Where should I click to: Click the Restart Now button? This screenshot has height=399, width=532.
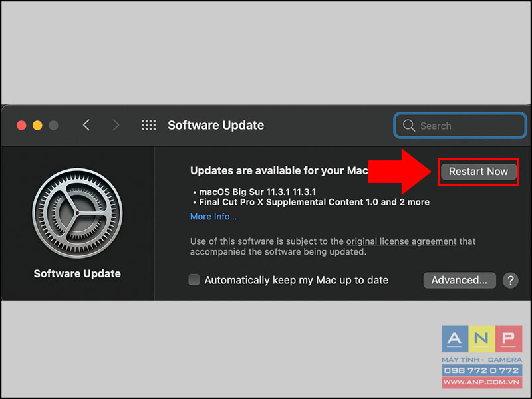[478, 172]
